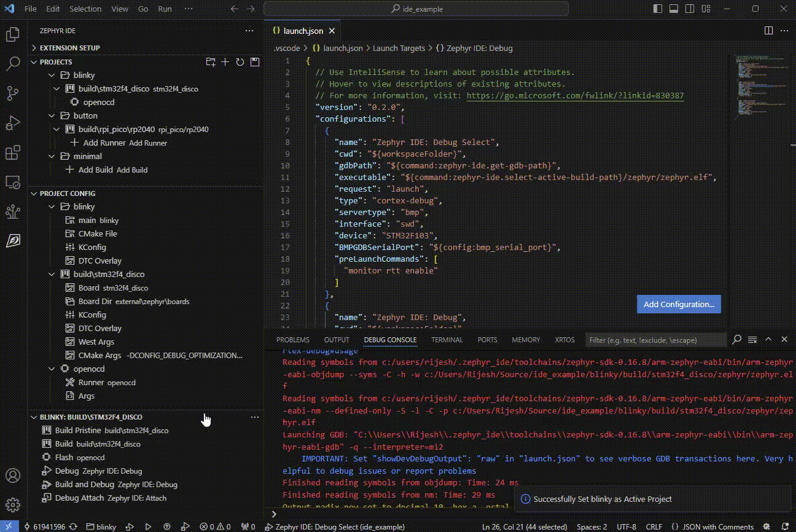796x532 pixels.
Task: Open the File menu
Action: coord(30,9)
